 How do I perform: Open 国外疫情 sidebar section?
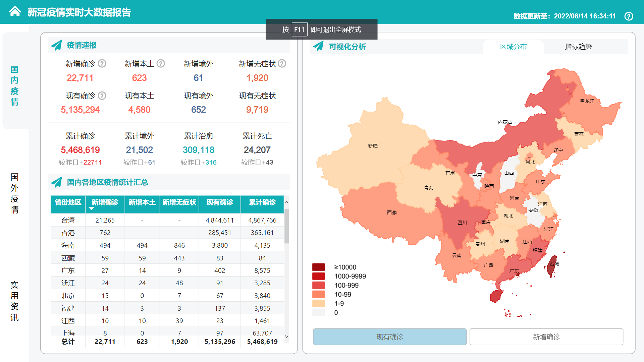click(14, 193)
